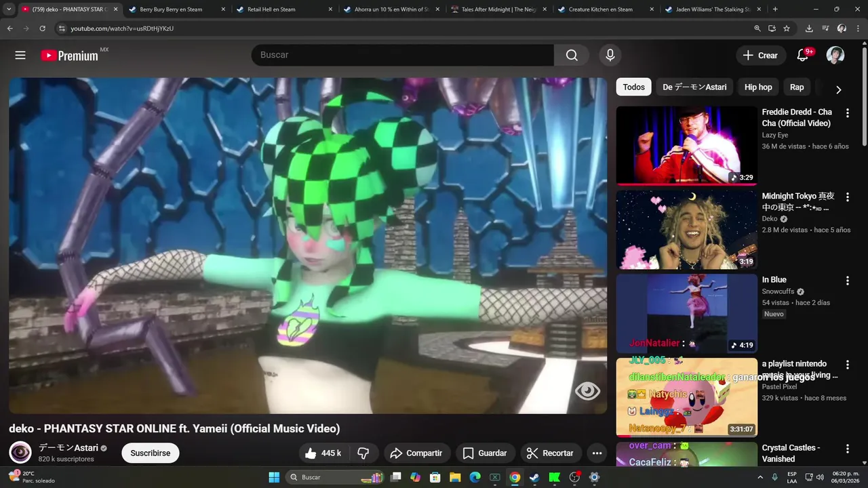Open options for Crystal Castles video
868x488 pixels.
[x=847, y=449]
